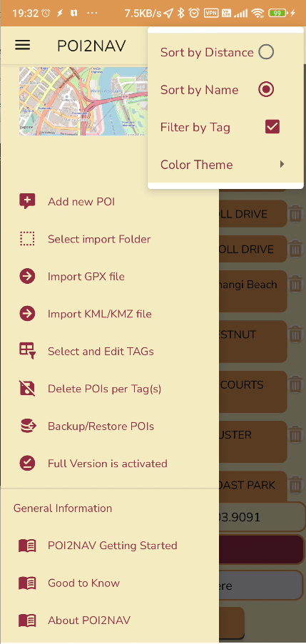Tap the Add new POI icon
This screenshot has width=306, height=644.
[x=27, y=202]
